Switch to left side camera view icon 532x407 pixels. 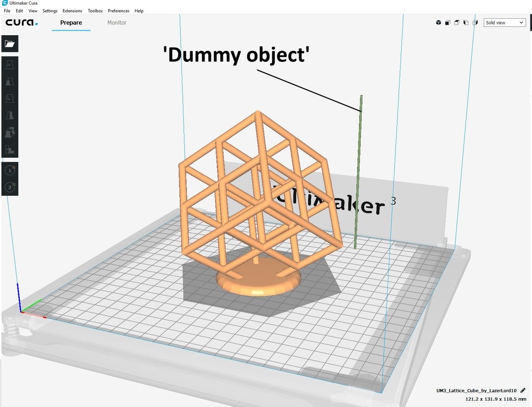pos(466,23)
